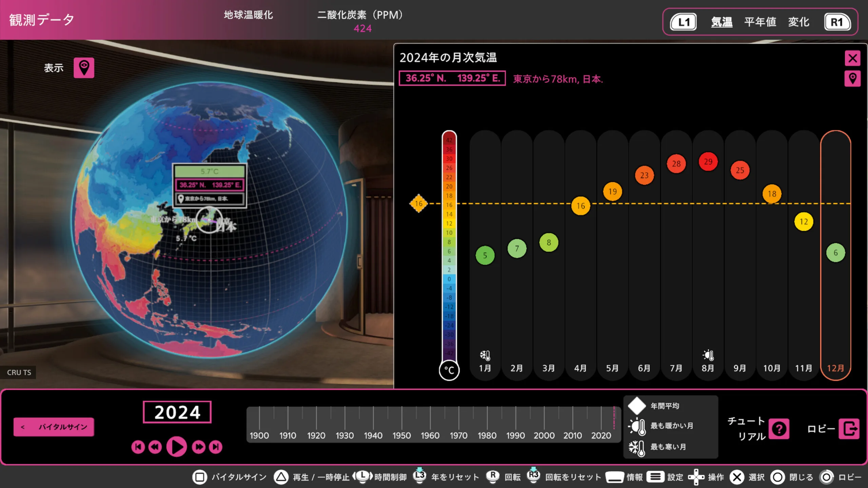The image size is (868, 488).
Task: Click the rewind playback icon
Action: point(155,447)
